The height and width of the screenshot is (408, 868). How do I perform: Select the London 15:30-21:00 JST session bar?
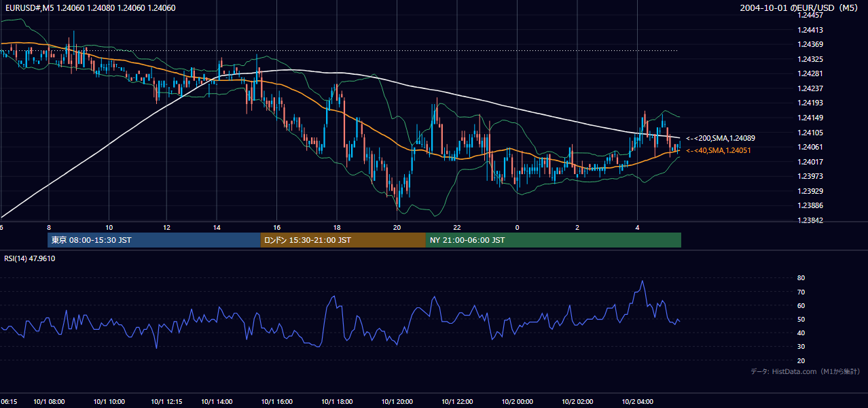click(343, 240)
